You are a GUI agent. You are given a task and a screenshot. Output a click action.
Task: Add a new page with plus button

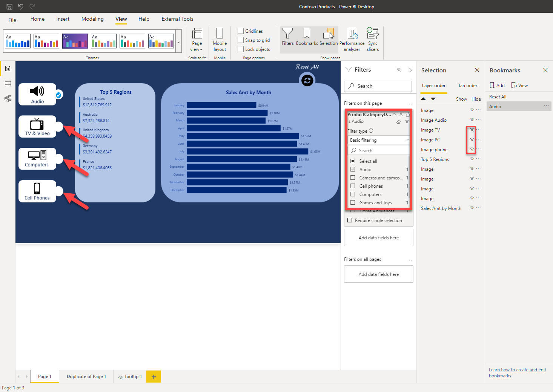154,377
